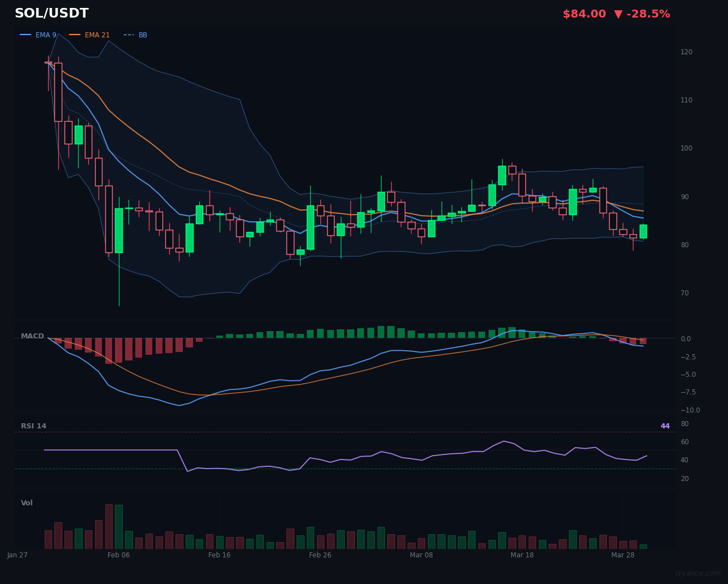Select the Vol panel header
Screen dimensions: 728x584
click(x=26, y=503)
